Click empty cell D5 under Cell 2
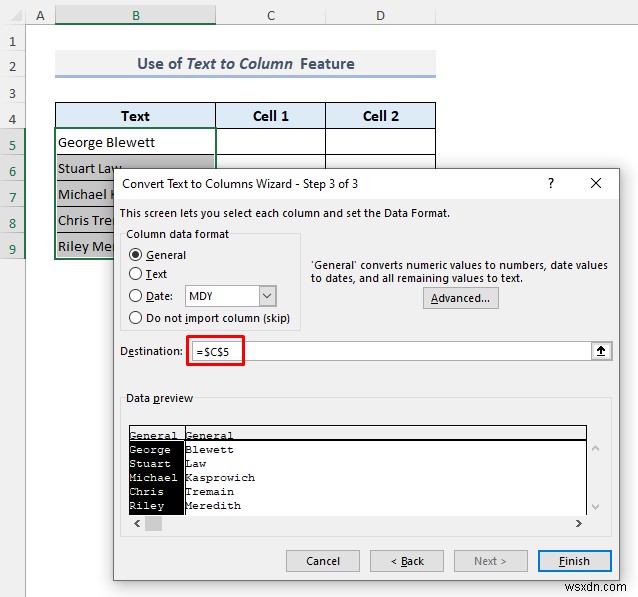Viewport: 638px width, 597px height. pyautogui.click(x=380, y=142)
